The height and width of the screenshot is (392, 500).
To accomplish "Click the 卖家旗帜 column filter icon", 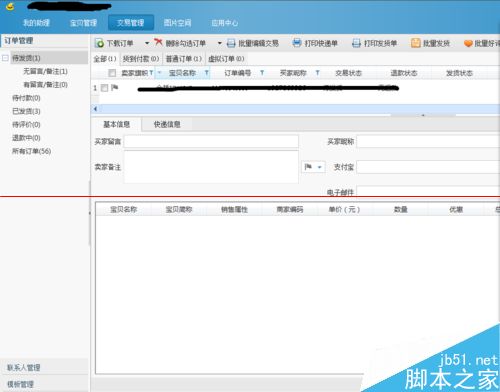I will click(x=151, y=73).
